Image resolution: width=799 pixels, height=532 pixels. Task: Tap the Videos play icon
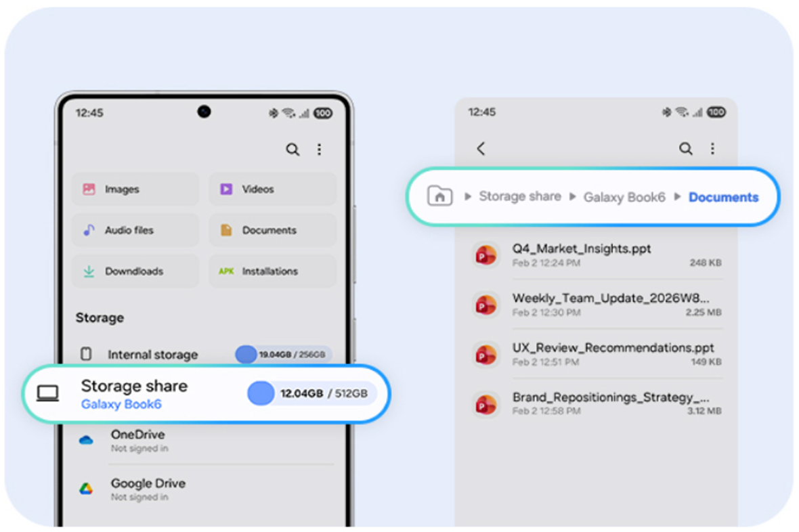tap(226, 189)
